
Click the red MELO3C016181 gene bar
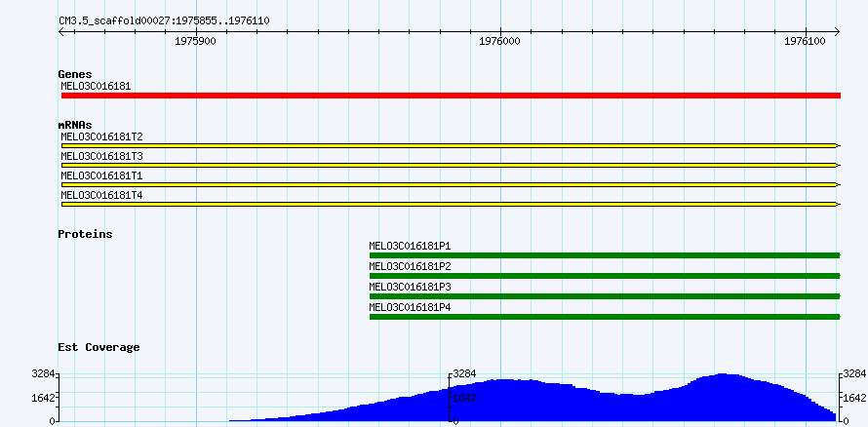click(451, 96)
